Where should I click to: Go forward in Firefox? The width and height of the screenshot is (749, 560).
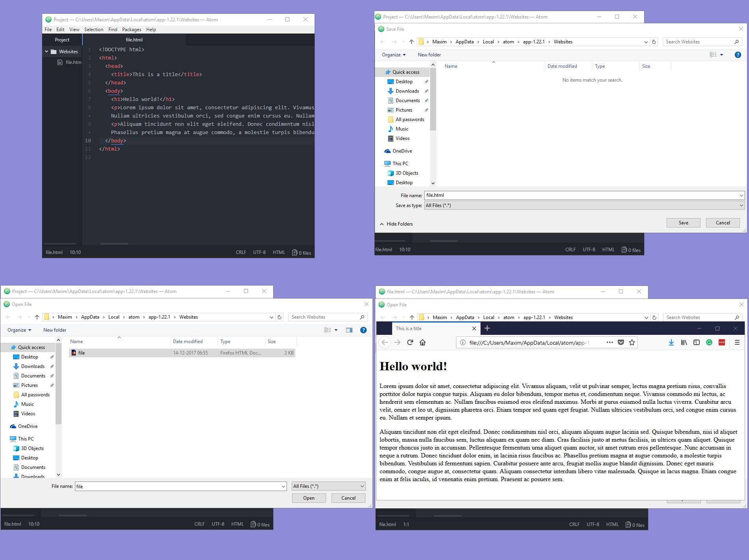[x=397, y=342]
